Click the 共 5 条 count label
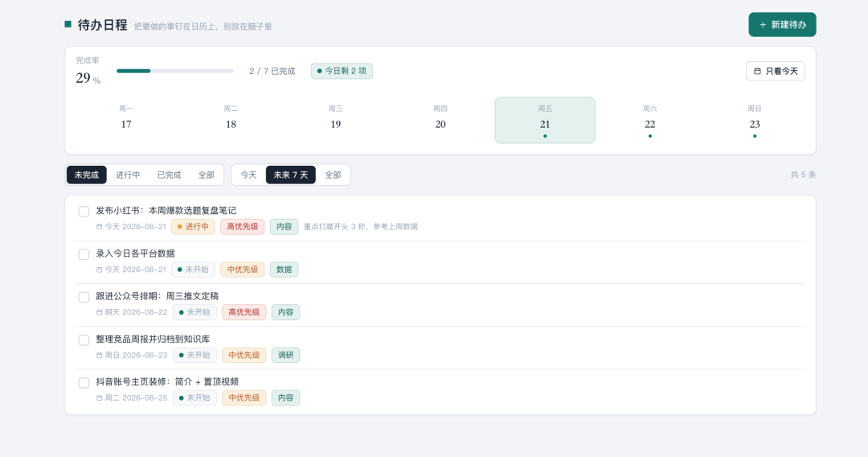Viewport: 868px width, 457px height. pos(803,175)
